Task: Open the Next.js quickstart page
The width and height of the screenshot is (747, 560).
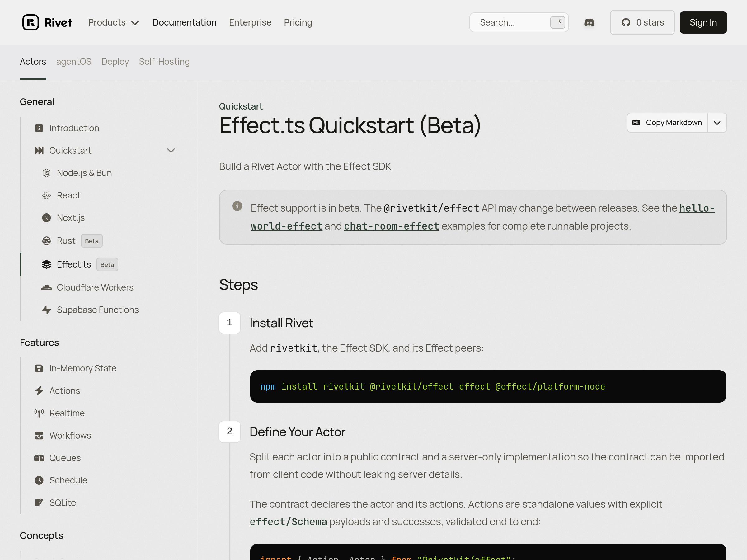Action: pyautogui.click(x=71, y=218)
